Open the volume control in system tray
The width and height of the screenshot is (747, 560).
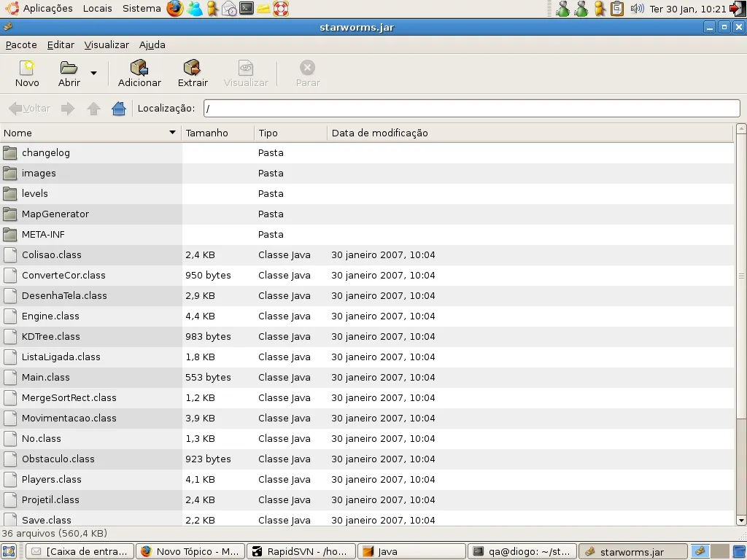[x=637, y=9]
